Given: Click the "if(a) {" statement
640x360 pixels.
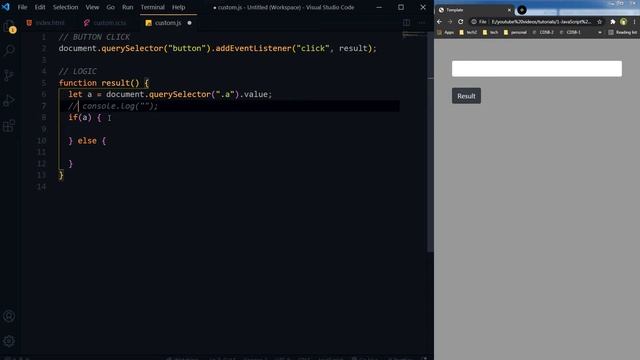Looking at the screenshot, I should (x=84, y=118).
